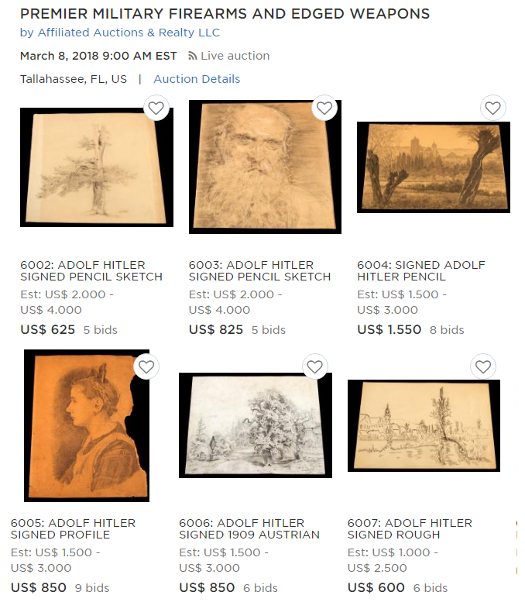This screenshot has height=609, width=525.
Task: Open lot 6004 title link
Action: click(x=421, y=271)
